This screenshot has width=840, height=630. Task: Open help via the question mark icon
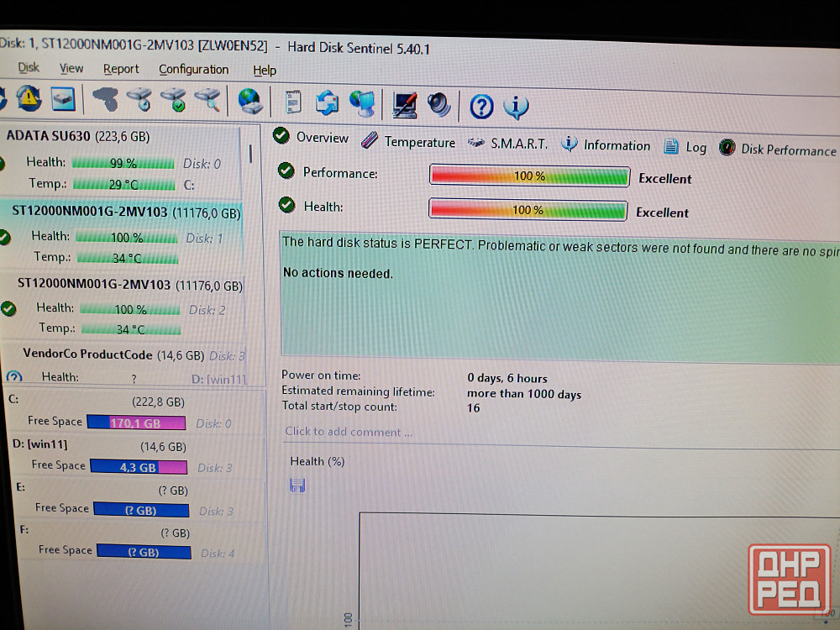pos(481,106)
